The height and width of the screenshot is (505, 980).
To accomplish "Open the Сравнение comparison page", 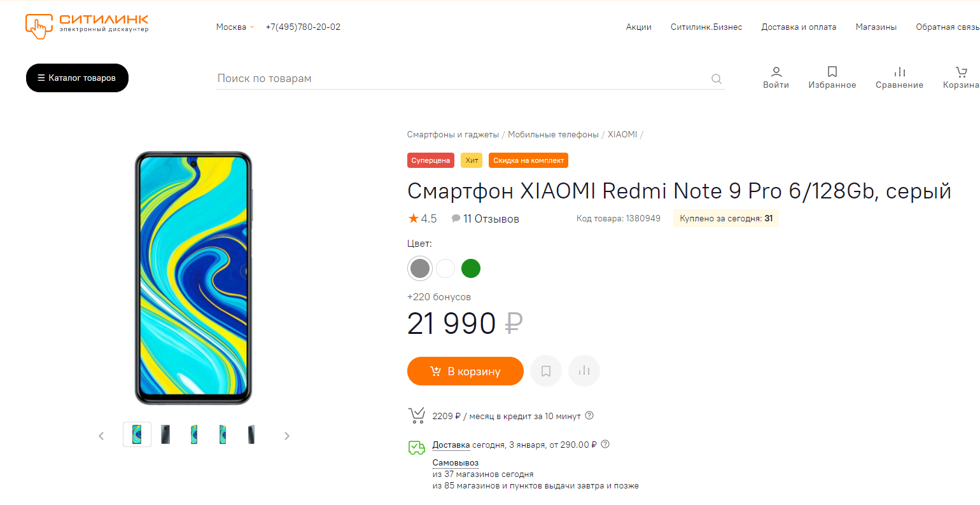I will pyautogui.click(x=899, y=78).
